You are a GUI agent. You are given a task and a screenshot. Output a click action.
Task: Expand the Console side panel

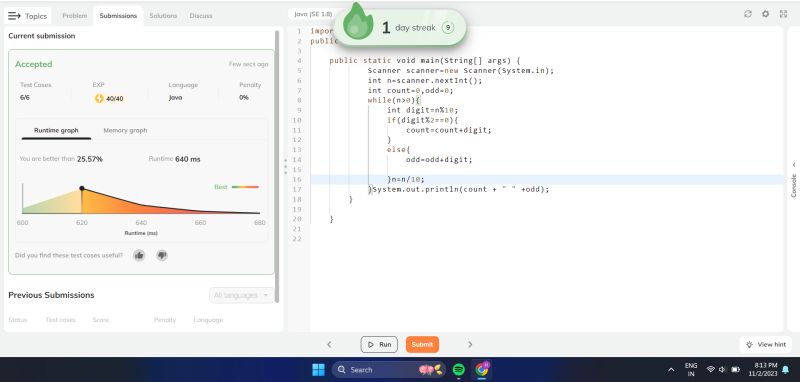[793, 179]
